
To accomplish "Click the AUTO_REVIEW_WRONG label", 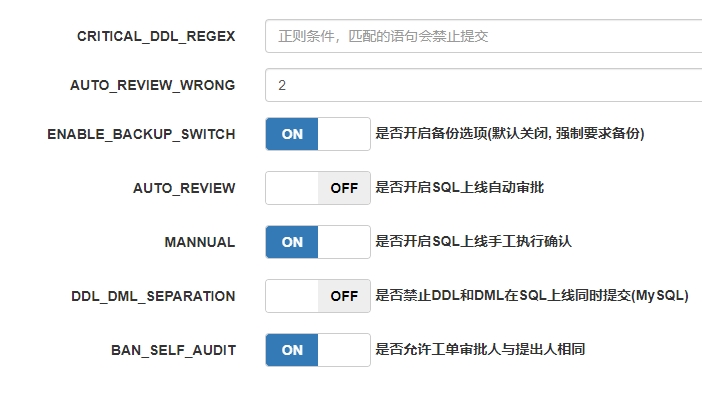I will (152, 85).
